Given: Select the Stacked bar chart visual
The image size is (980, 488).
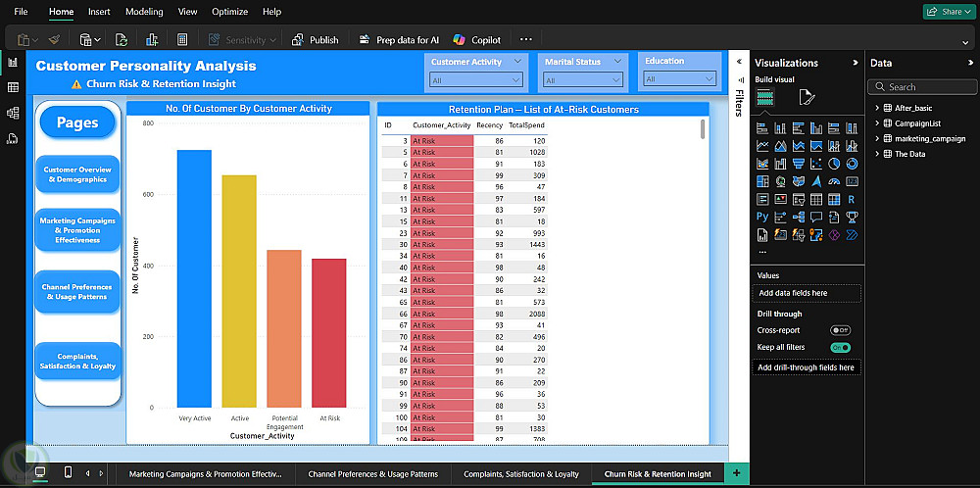Looking at the screenshot, I should (x=761, y=128).
